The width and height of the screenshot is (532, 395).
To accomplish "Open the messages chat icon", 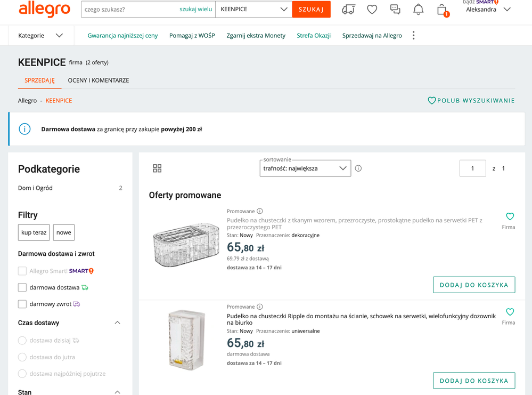I will click(x=395, y=10).
